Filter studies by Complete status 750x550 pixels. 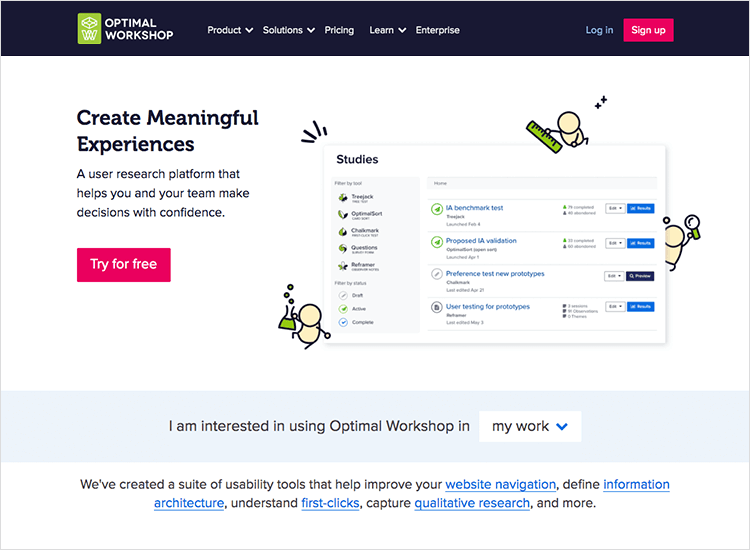356,322
